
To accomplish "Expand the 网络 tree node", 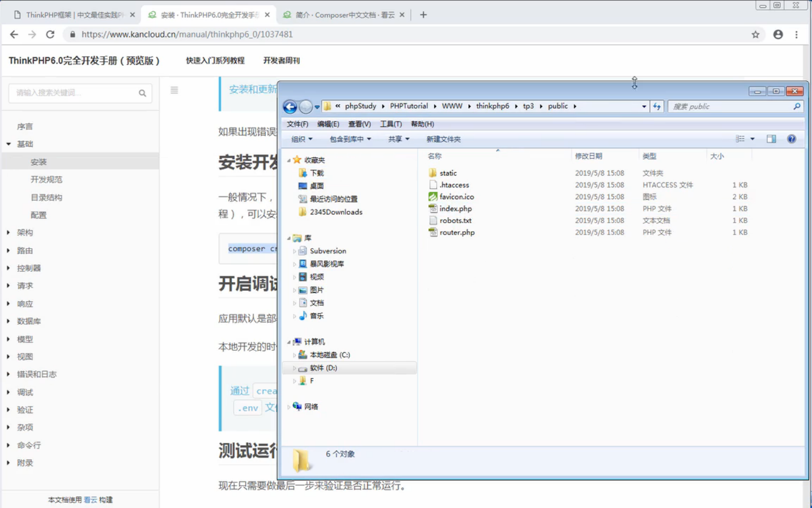I will coord(289,407).
